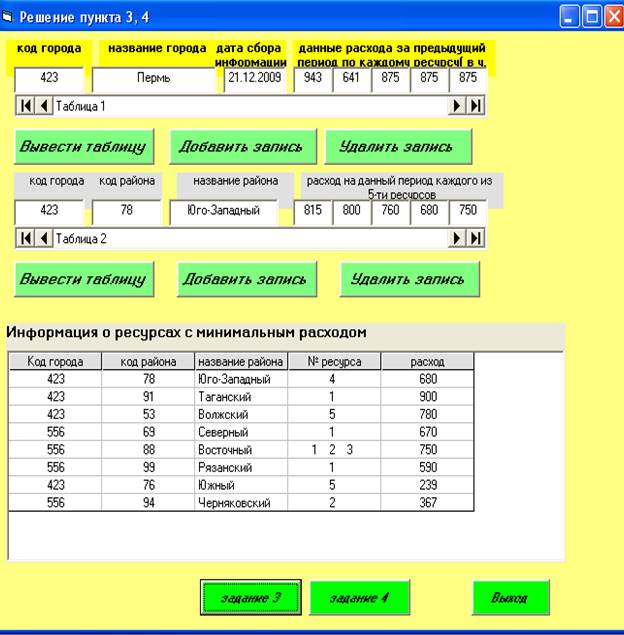Go to first record in Таблица 1
Viewport: 624px width, 635px height.
[26, 105]
